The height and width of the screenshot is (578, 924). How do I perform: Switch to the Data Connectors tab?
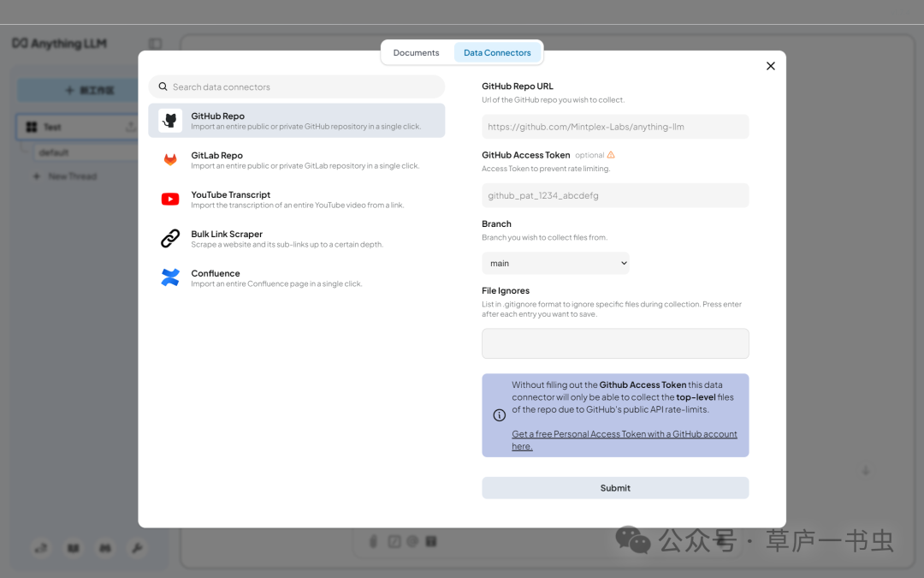[497, 52]
